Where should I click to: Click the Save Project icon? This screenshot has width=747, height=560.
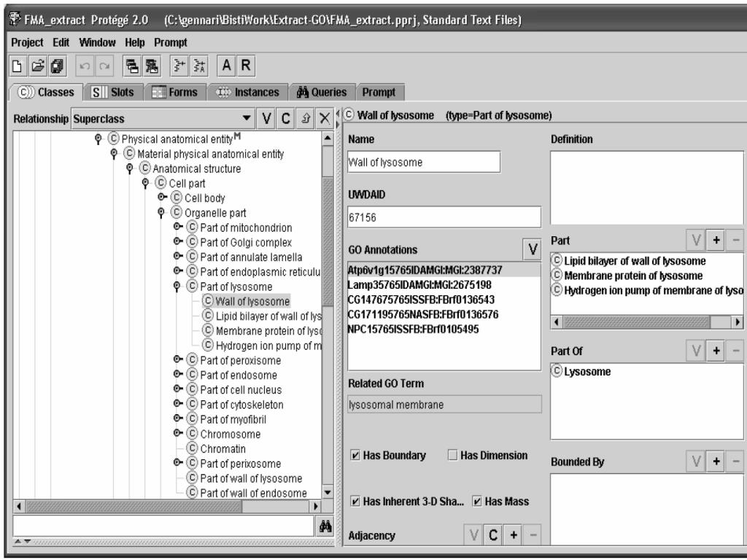click(x=57, y=66)
